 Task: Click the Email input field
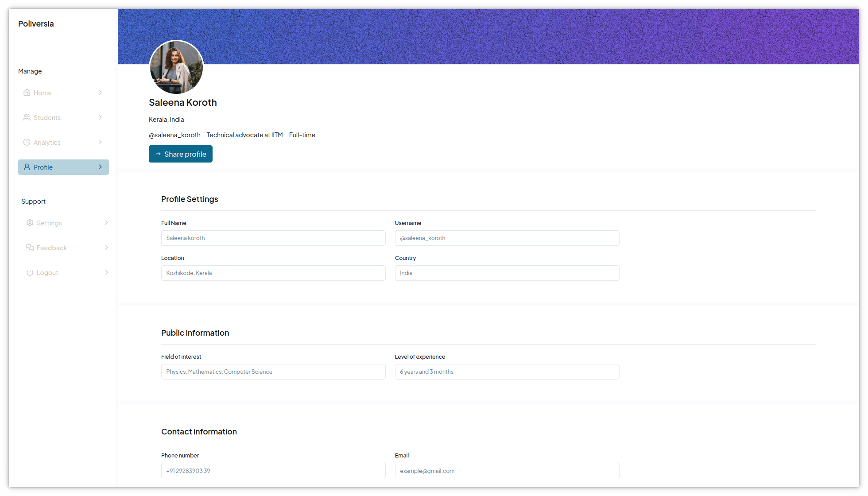tap(507, 471)
